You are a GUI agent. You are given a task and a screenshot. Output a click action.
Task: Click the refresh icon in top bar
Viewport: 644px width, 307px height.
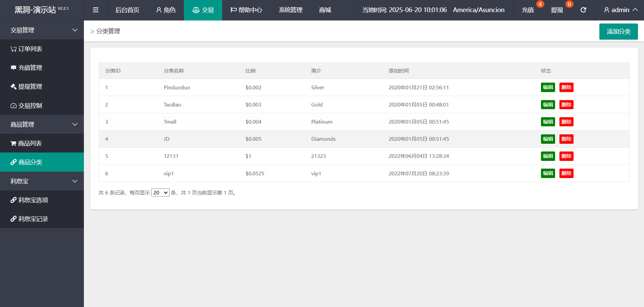pos(583,10)
